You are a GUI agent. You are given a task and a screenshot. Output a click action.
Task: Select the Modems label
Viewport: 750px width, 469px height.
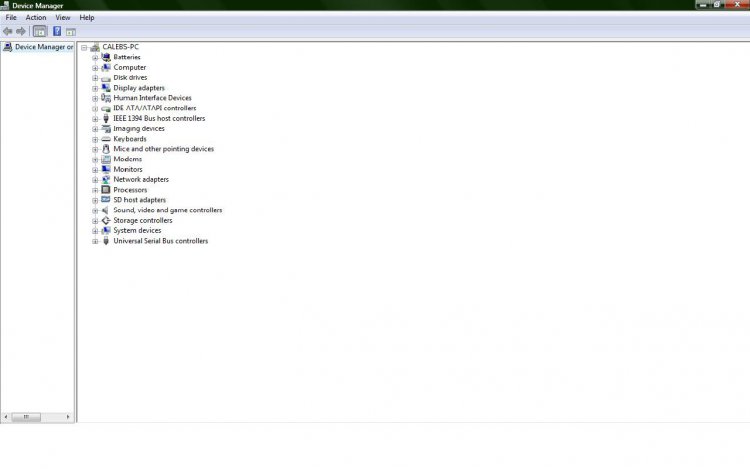[127, 159]
